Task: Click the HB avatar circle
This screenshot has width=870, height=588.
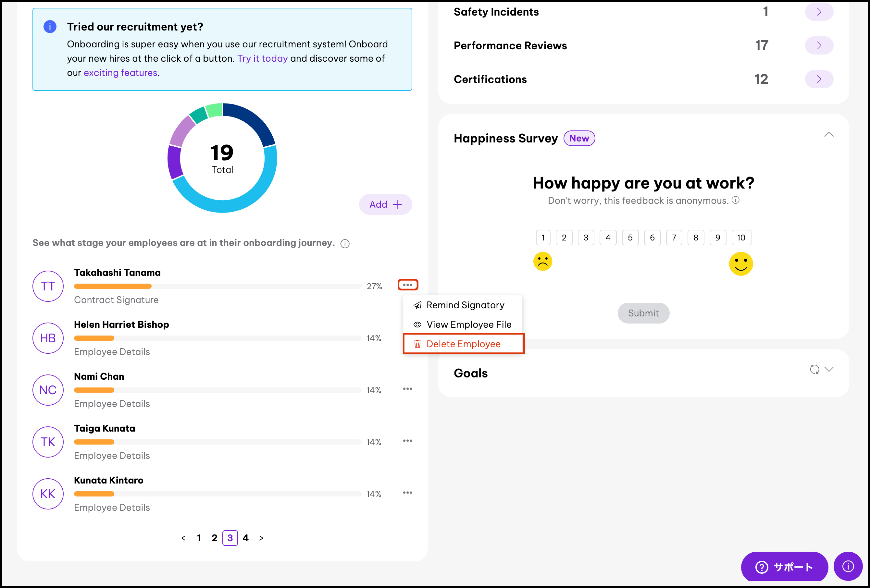Action: (x=48, y=338)
